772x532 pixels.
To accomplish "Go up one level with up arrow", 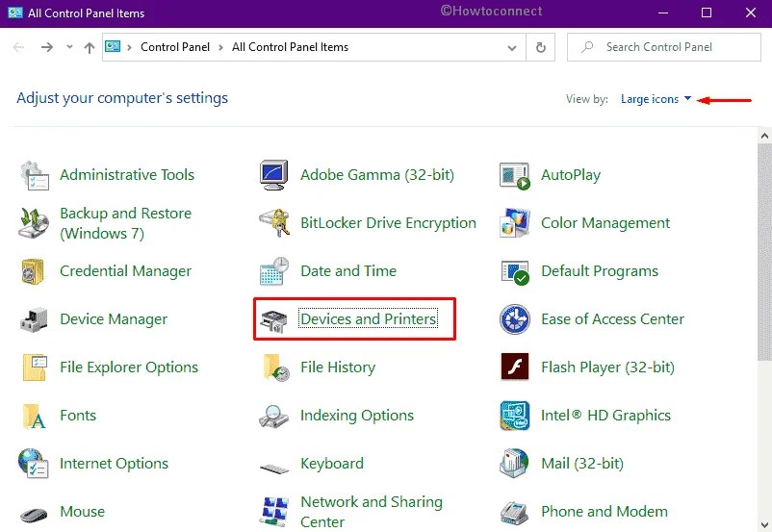I will pos(90,47).
